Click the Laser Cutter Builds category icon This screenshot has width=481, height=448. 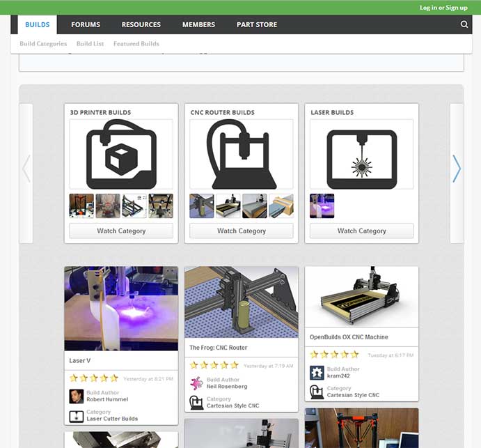77,416
